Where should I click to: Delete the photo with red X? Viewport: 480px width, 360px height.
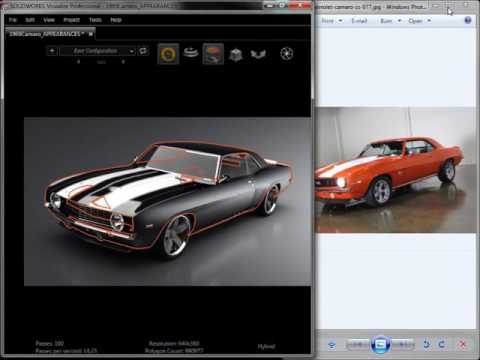pyautogui.click(x=463, y=344)
